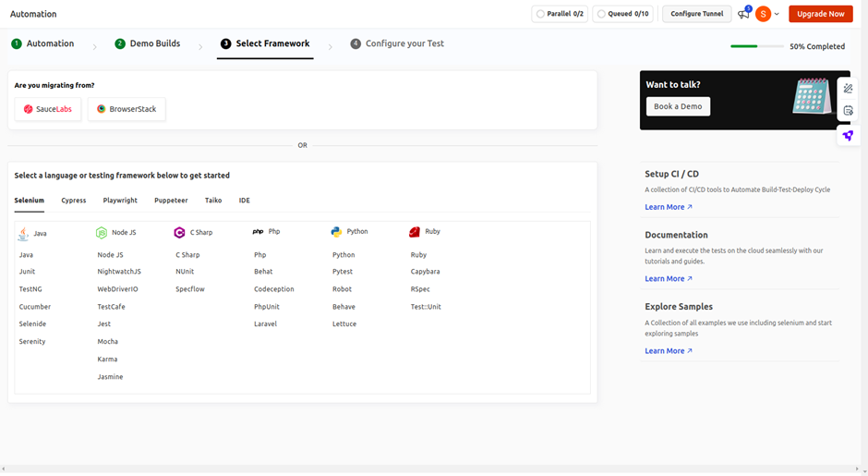The width and height of the screenshot is (868, 476).
Task: Click the Upgrade Now button
Action: click(820, 14)
